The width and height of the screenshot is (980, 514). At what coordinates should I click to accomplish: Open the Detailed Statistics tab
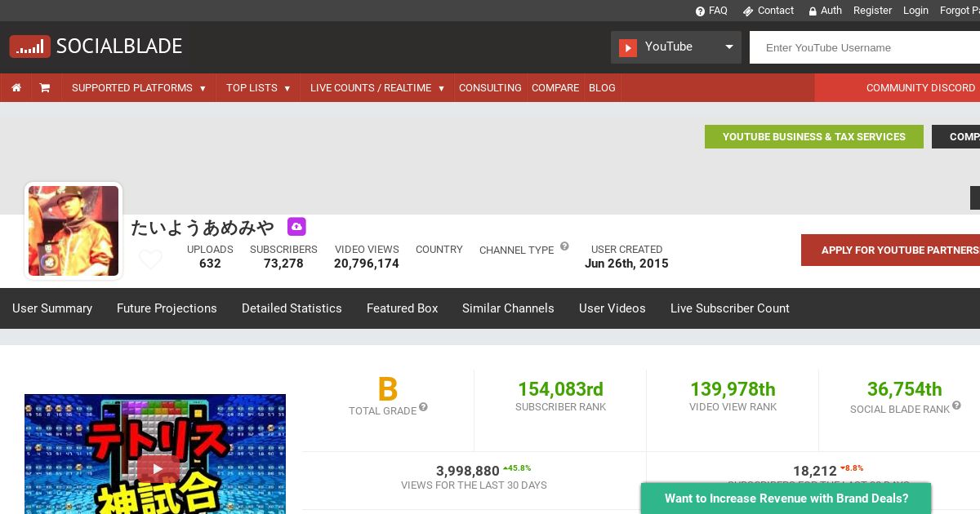coord(292,308)
